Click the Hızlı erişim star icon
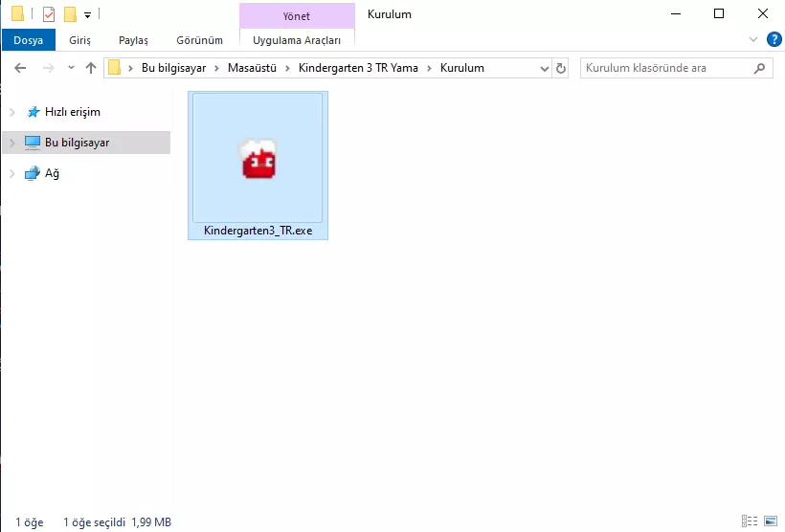 tap(34, 112)
